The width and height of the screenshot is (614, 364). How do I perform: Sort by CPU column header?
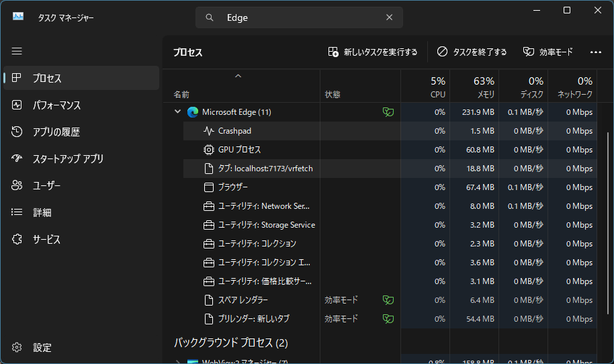(x=425, y=87)
